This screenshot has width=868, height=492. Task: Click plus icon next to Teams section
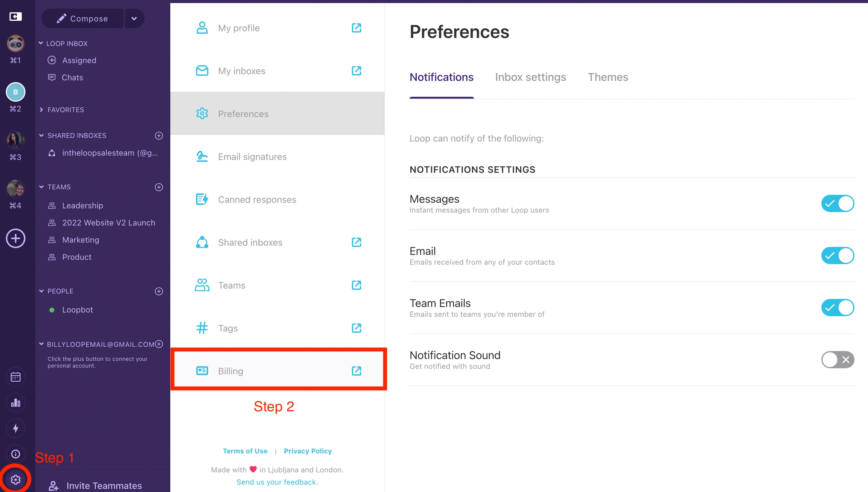pyautogui.click(x=159, y=187)
